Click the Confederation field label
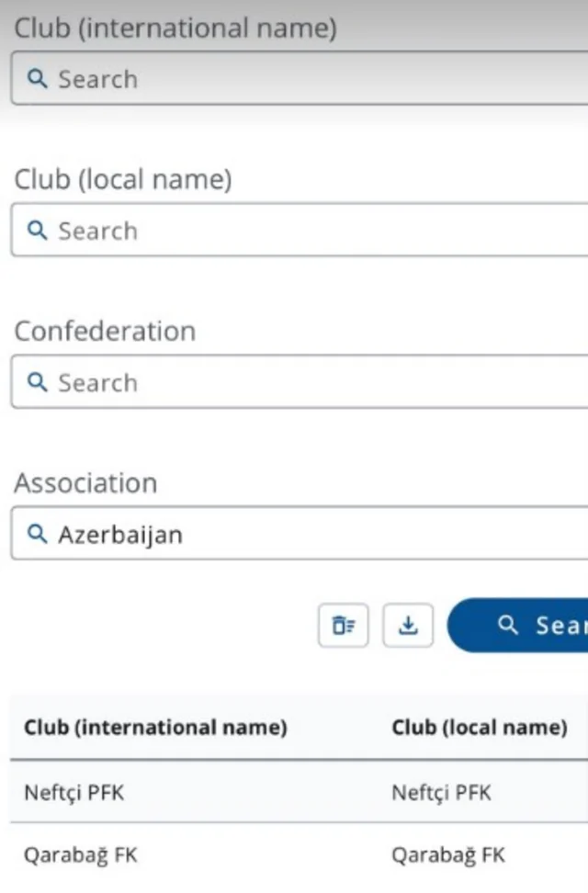588x893 pixels. (105, 331)
